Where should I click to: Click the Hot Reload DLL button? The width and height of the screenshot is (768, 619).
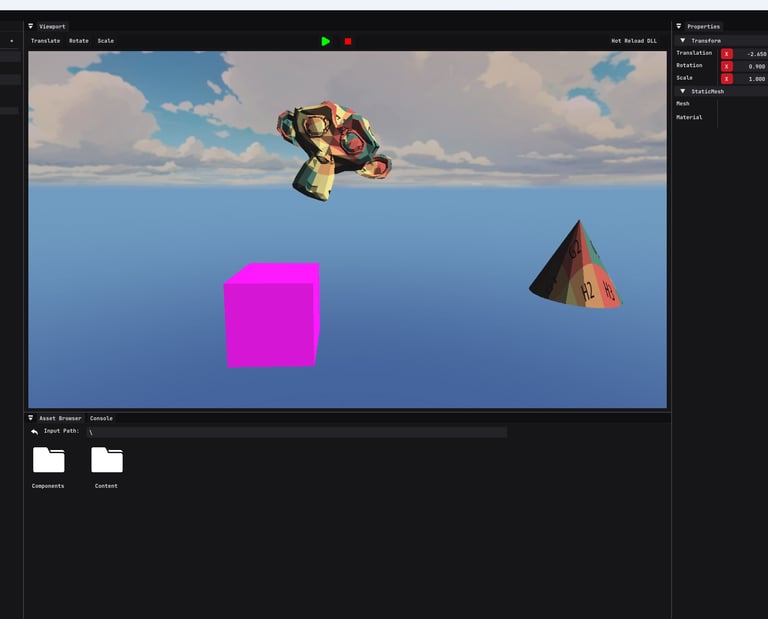coord(634,41)
